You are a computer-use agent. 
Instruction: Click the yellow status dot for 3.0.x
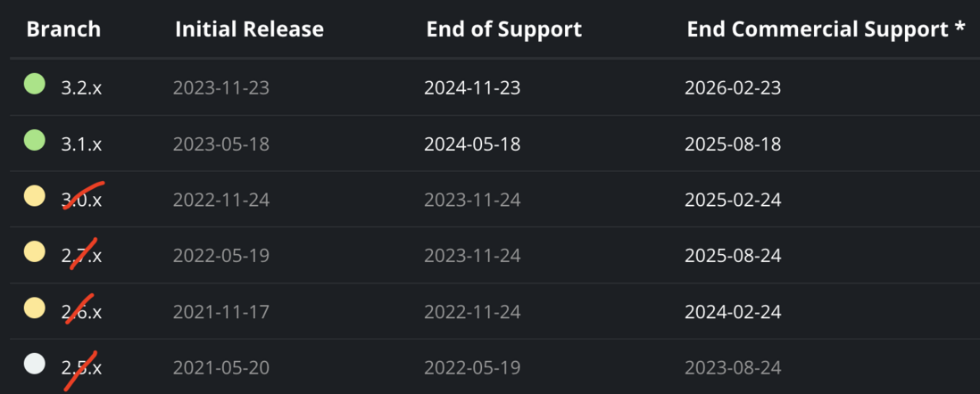[x=35, y=196]
